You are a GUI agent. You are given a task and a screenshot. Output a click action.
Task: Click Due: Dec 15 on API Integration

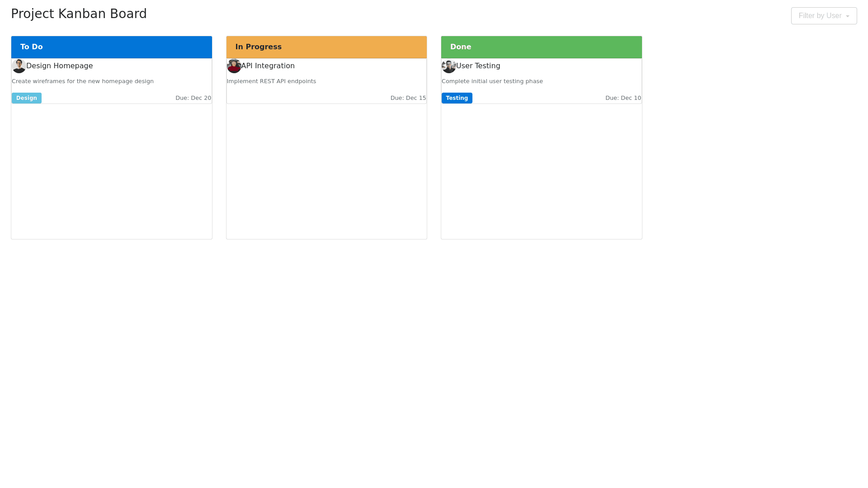tap(408, 98)
